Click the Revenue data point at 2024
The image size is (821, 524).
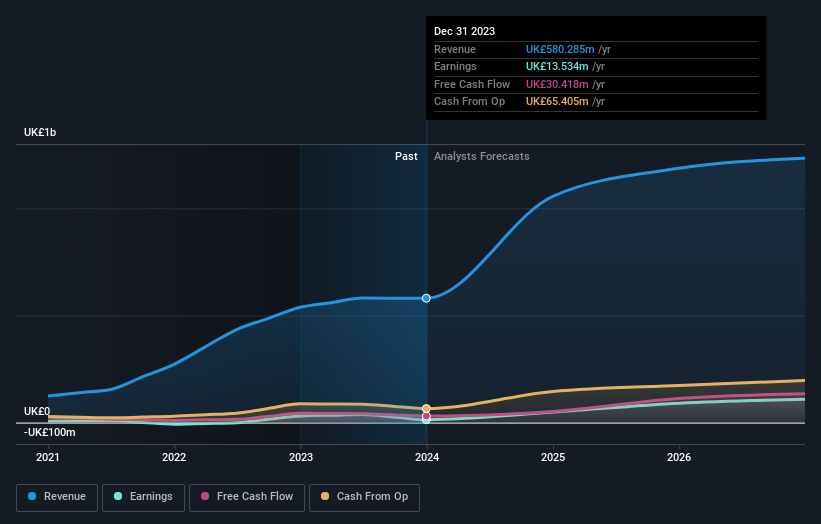(426, 298)
